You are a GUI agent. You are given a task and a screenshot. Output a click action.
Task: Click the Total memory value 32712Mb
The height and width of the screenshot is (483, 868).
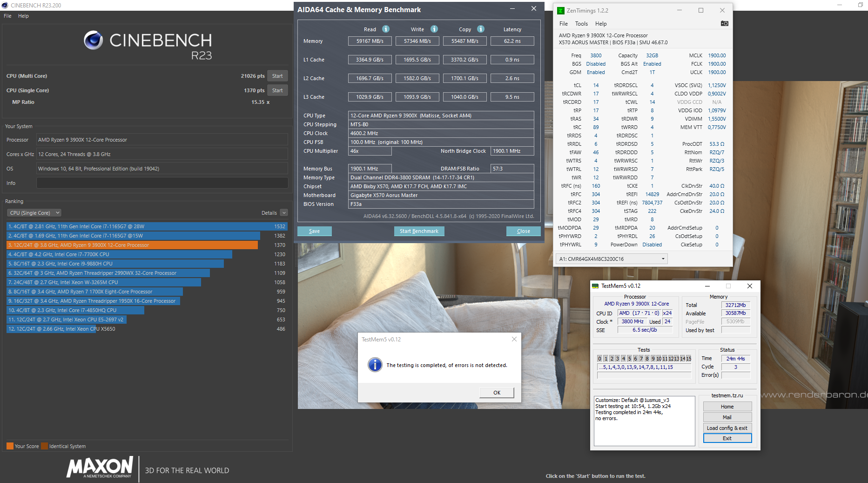click(x=736, y=305)
